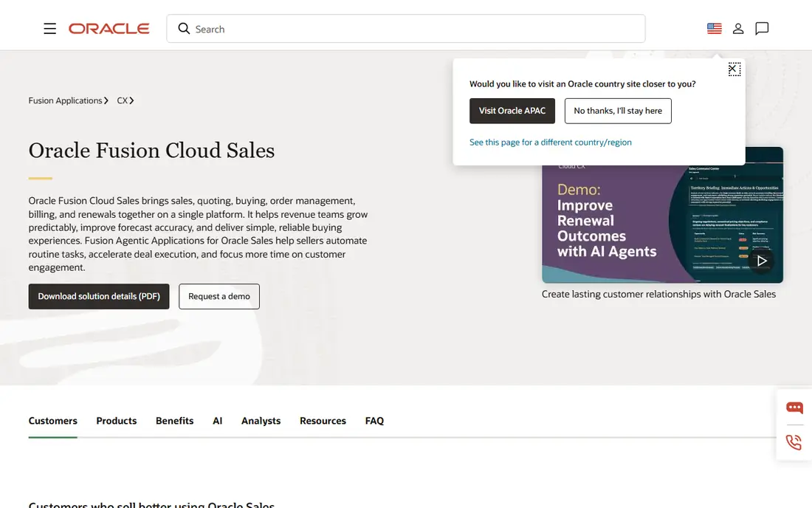Open See this page for a different country/region

point(551,142)
